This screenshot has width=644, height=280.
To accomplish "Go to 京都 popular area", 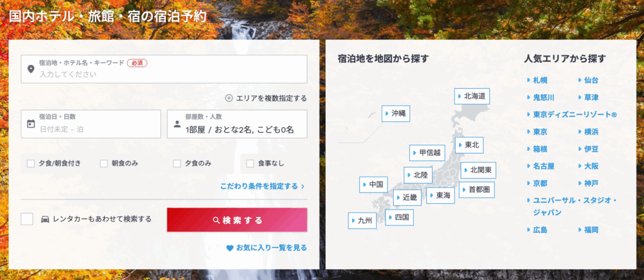I will 537,183.
